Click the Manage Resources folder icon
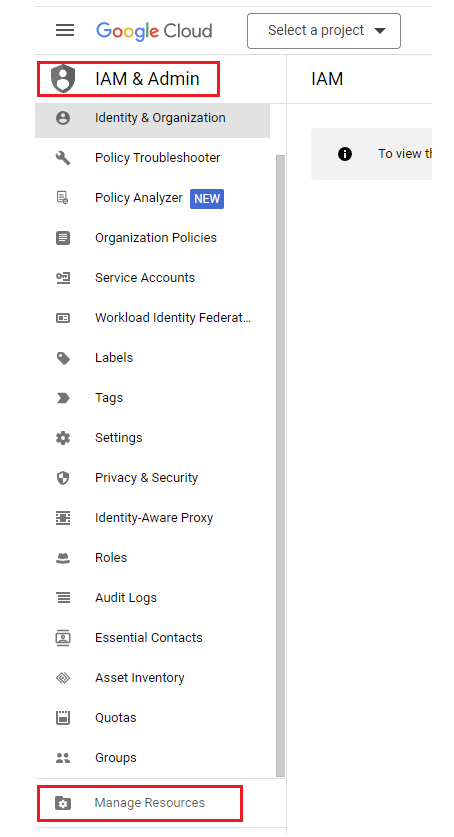The width and height of the screenshot is (454, 837). (x=63, y=803)
